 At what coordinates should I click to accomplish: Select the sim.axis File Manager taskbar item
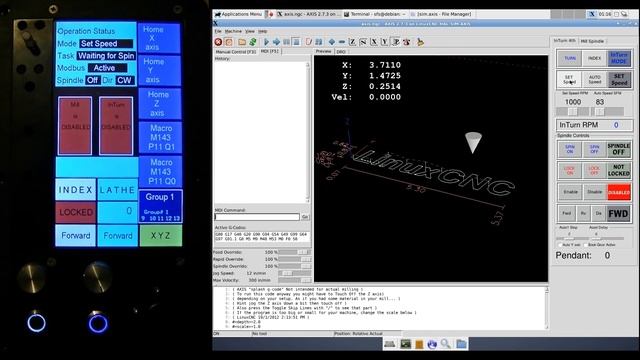pyautogui.click(x=441, y=14)
